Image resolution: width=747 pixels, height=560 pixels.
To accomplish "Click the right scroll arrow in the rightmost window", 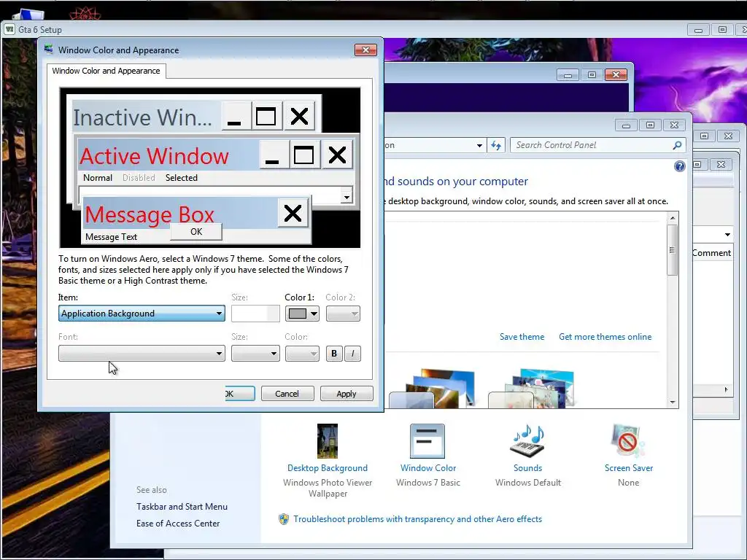I will (x=726, y=389).
